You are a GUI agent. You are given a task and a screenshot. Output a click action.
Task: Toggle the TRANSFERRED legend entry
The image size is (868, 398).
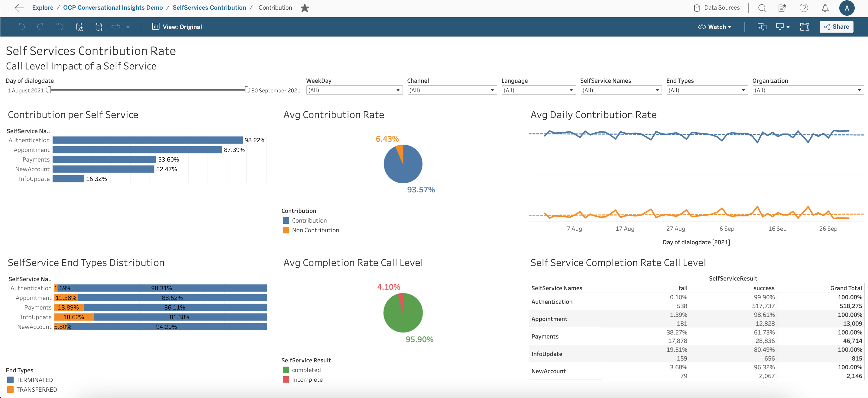[36, 389]
